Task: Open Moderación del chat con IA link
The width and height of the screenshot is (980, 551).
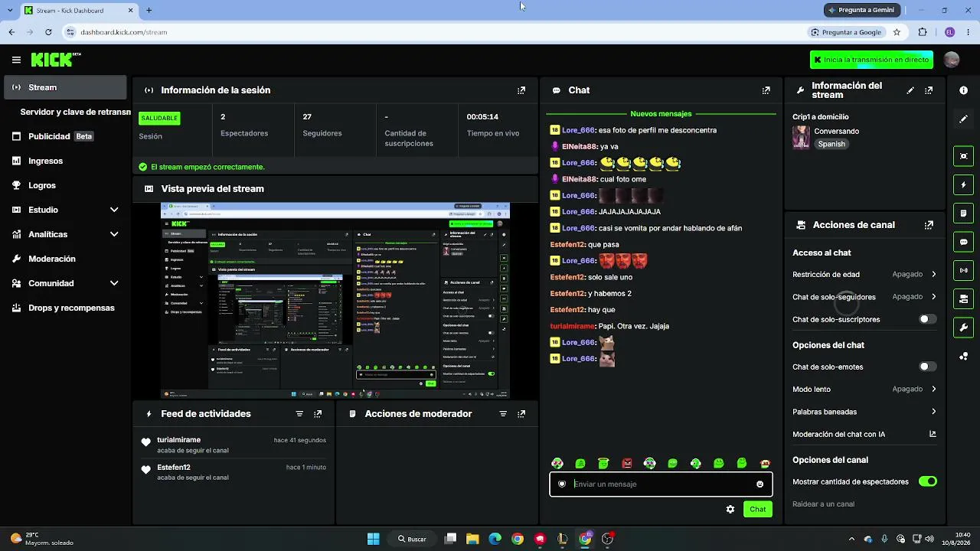Action: coord(864,435)
